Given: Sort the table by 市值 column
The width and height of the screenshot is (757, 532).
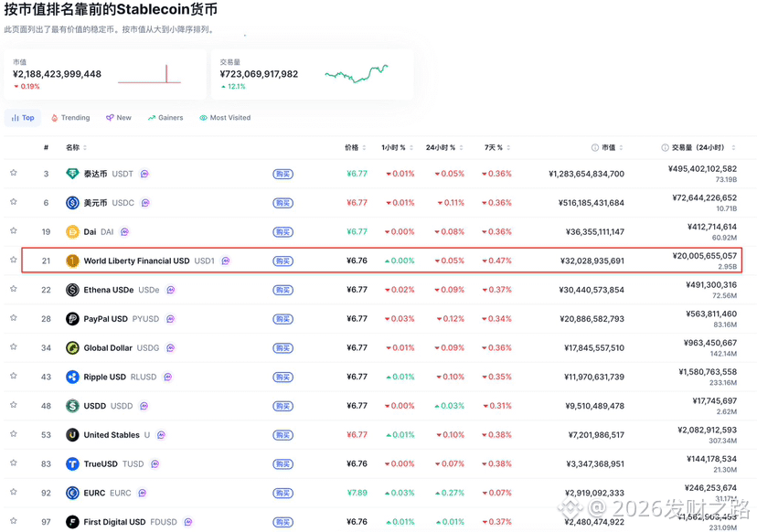Looking at the screenshot, I should [x=613, y=147].
